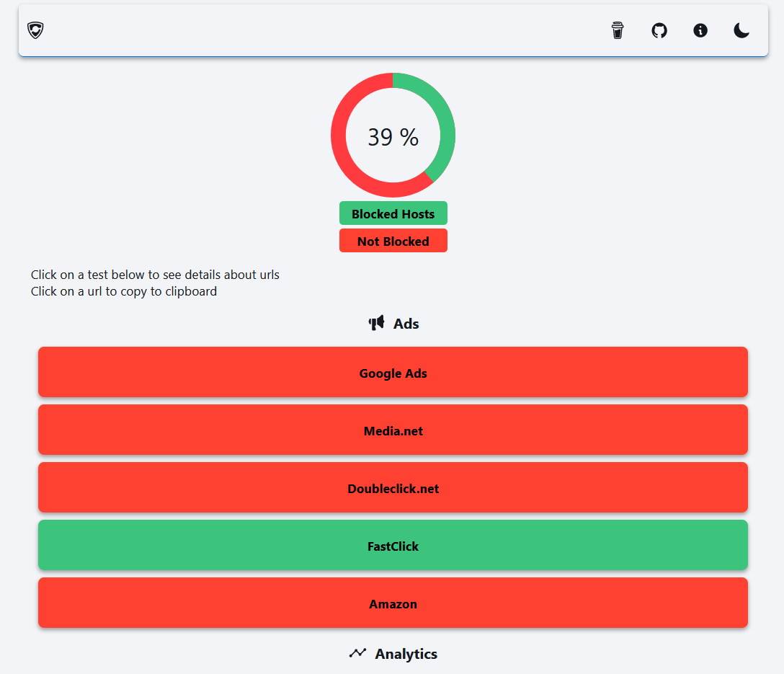Viewport: 784px width, 674px height.
Task: Click the trend line icon beside Analytics
Action: [357, 654]
